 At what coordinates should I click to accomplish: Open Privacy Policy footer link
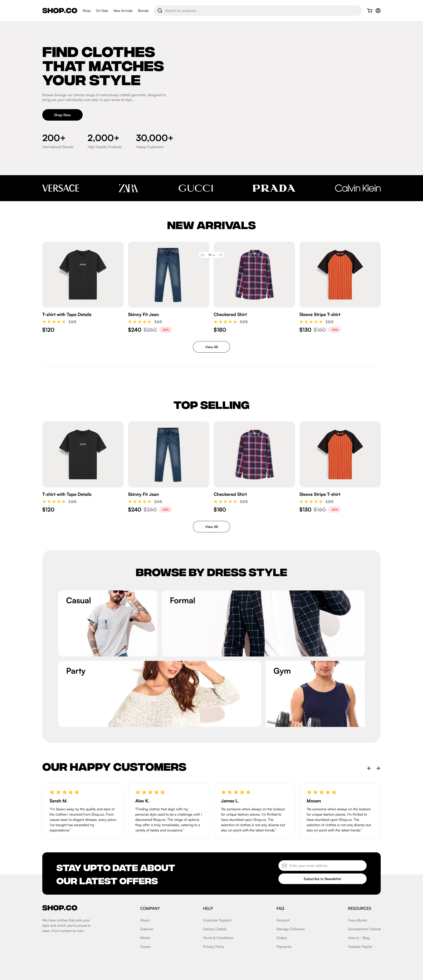pyautogui.click(x=214, y=947)
